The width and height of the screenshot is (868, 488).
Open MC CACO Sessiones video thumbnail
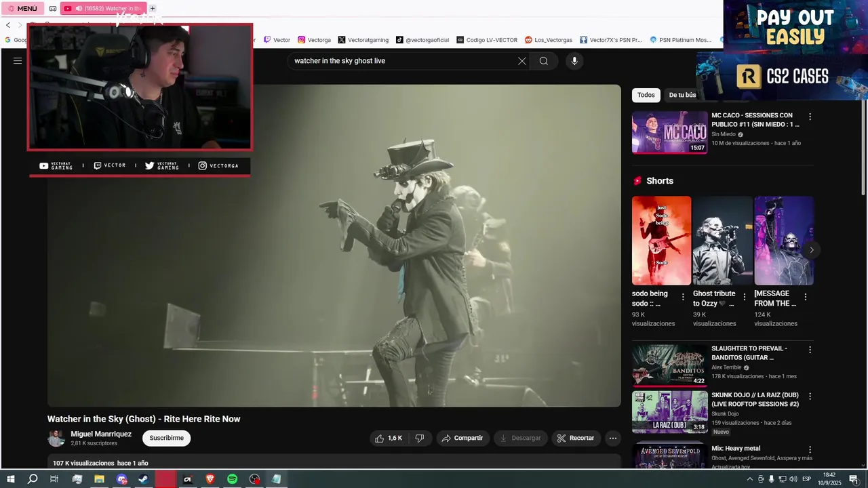[x=670, y=133]
